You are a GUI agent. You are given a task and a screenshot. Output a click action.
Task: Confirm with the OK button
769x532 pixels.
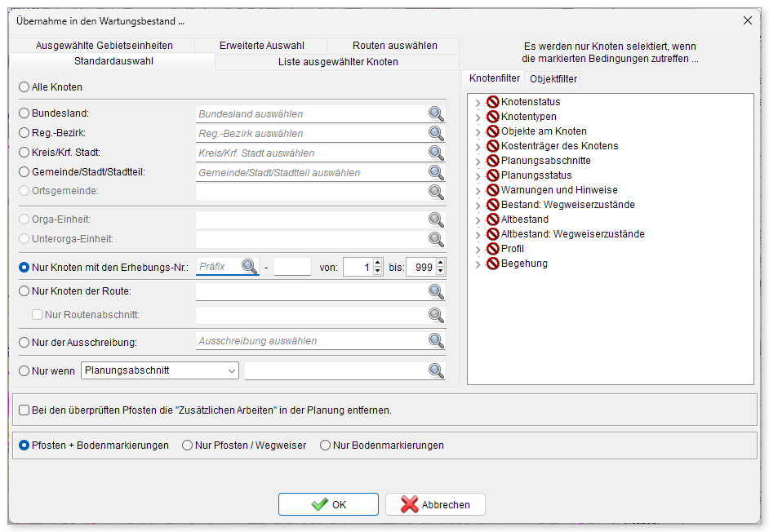point(329,504)
